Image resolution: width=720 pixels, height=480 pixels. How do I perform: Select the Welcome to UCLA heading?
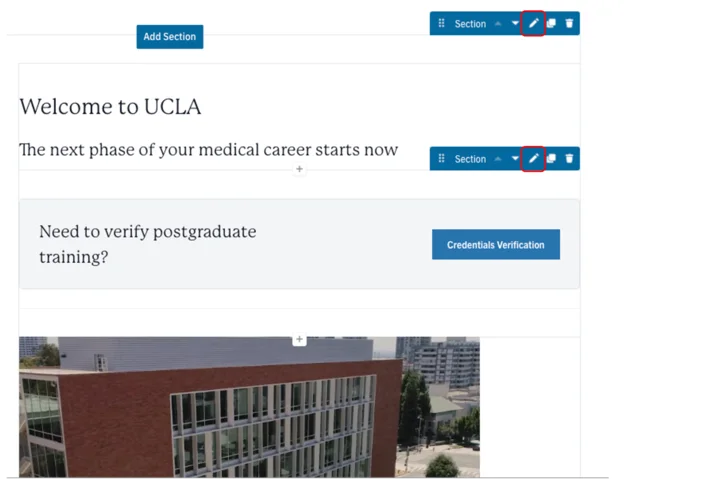pyautogui.click(x=110, y=107)
